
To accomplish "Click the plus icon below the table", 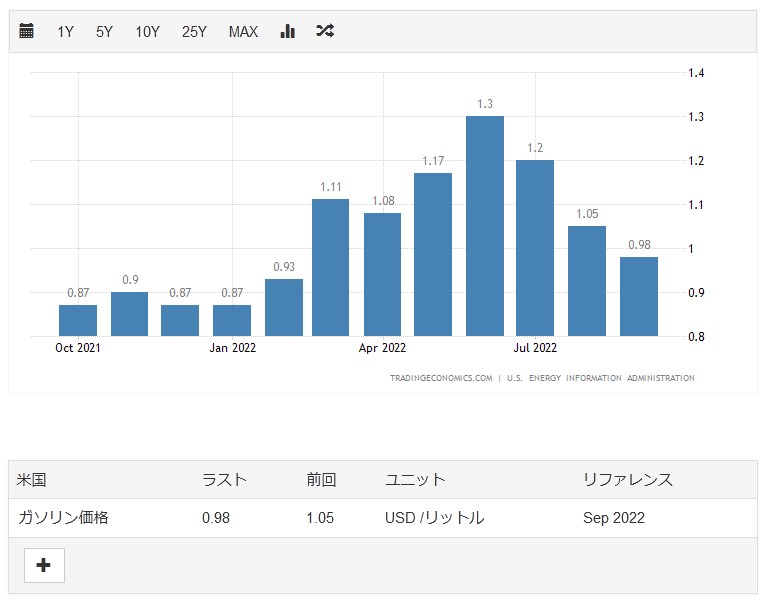I will click(44, 565).
